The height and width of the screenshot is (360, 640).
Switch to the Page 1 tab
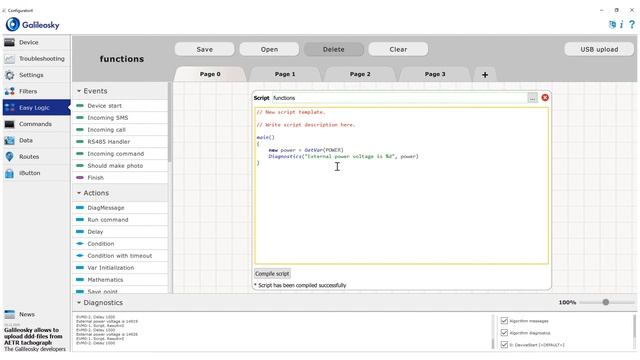pyautogui.click(x=285, y=74)
